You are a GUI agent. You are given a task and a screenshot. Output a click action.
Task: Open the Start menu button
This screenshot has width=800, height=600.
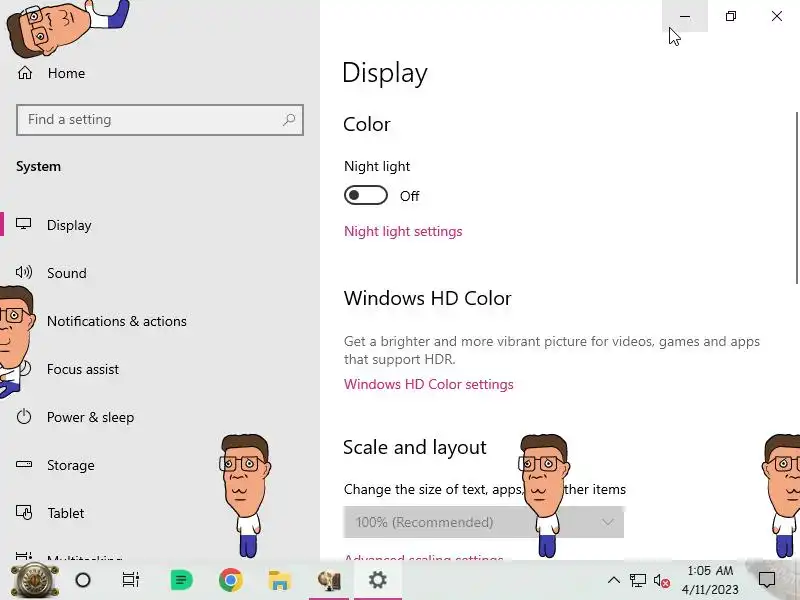coord(34,580)
